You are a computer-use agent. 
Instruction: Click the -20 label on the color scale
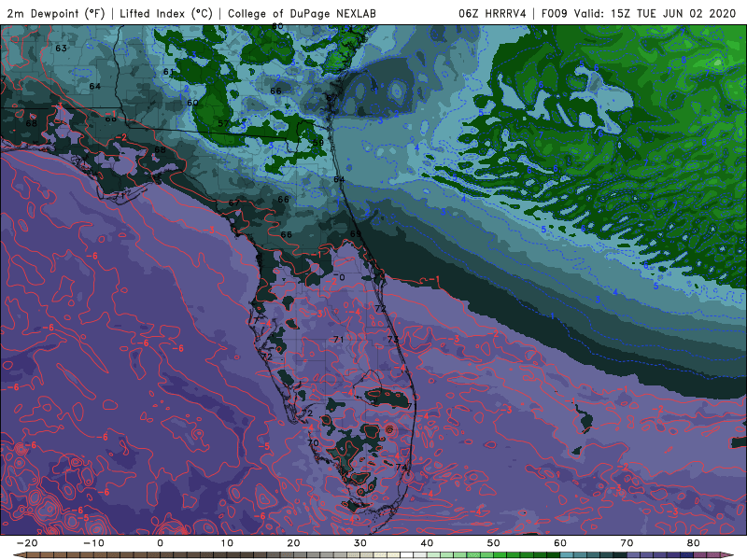(27, 543)
